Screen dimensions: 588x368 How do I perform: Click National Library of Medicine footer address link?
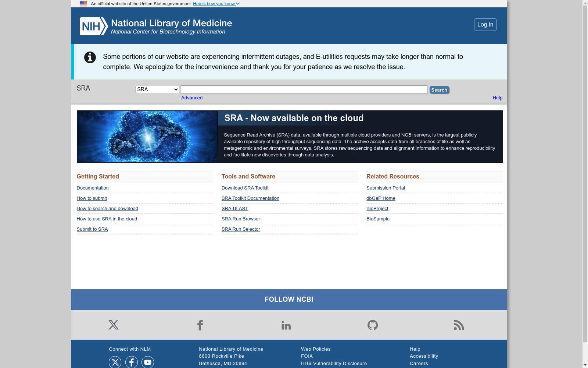click(x=231, y=349)
